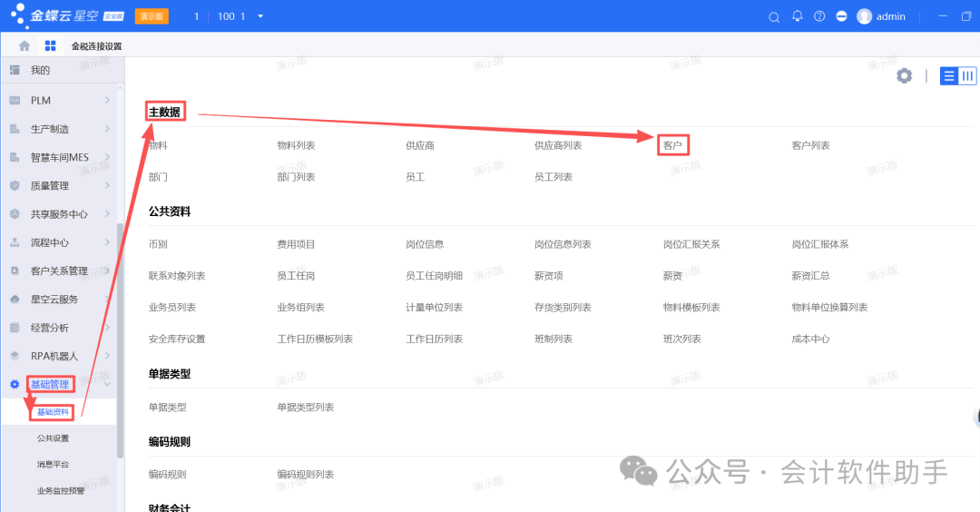Expand the 生产制造 sidebar menu

point(107,129)
